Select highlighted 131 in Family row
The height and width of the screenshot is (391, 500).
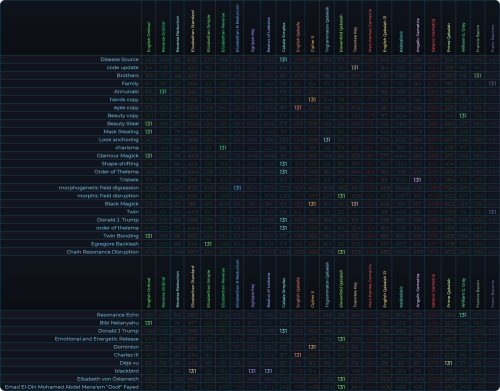tap(493, 83)
